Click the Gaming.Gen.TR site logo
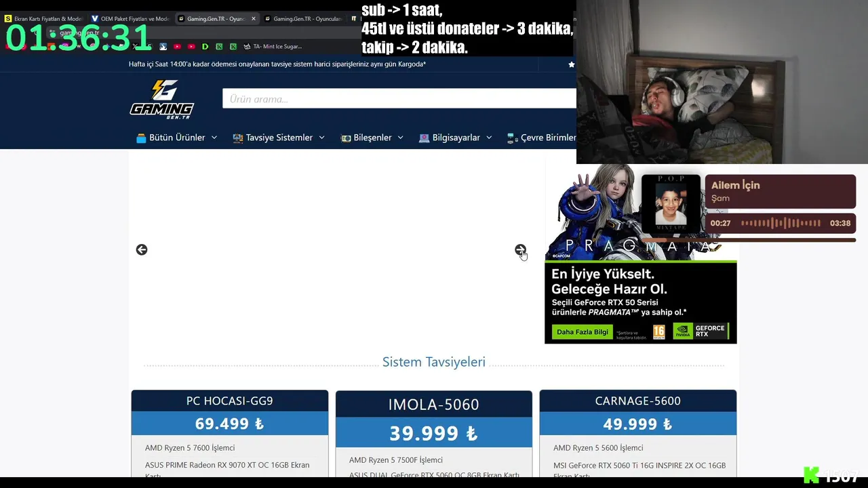The image size is (868, 488). pos(162,99)
